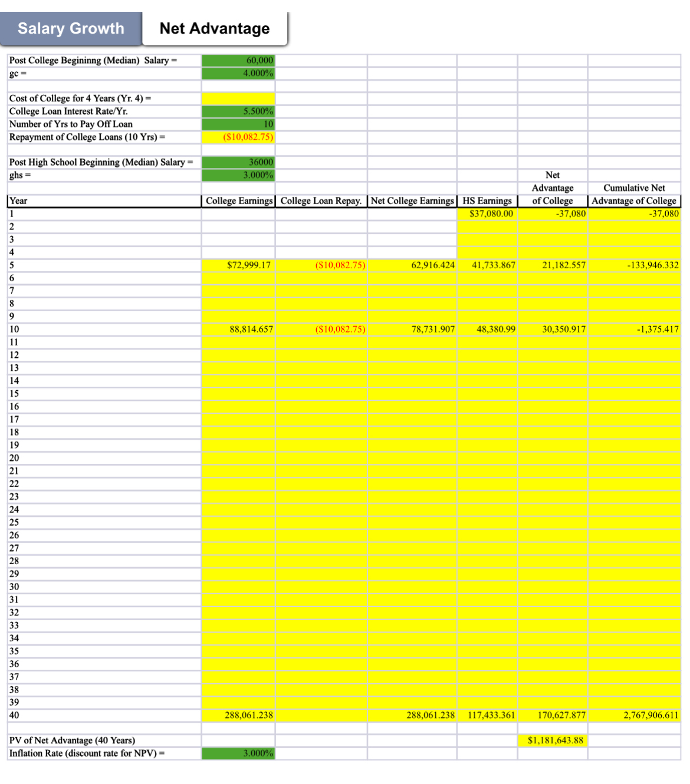The height and width of the screenshot is (784, 690).
Task: Select the Year 40 College Earnings cell 288,061.238
Action: (x=239, y=715)
